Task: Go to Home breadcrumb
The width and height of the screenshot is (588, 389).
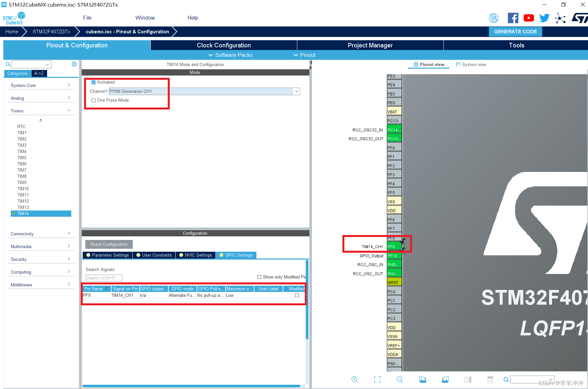Action: 12,31
